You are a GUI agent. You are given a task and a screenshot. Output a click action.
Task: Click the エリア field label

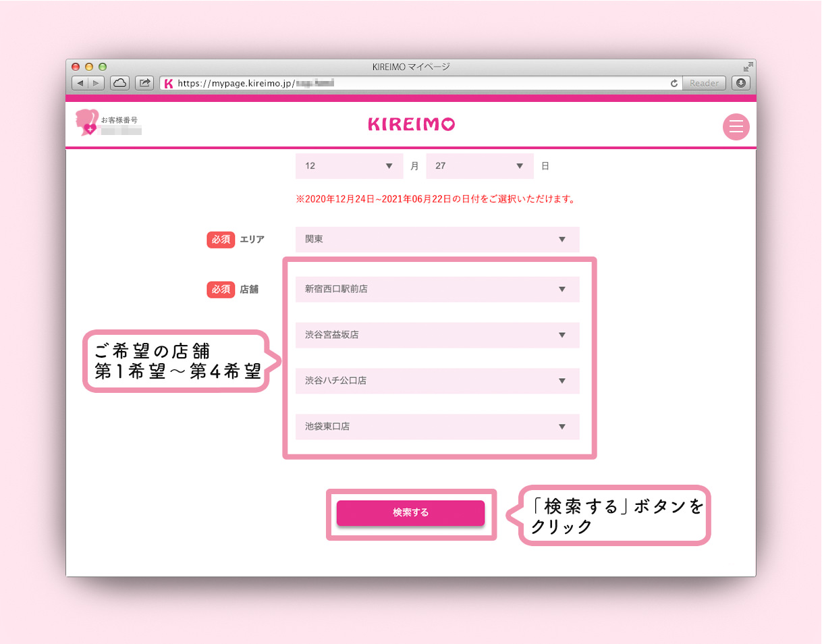[x=252, y=239]
